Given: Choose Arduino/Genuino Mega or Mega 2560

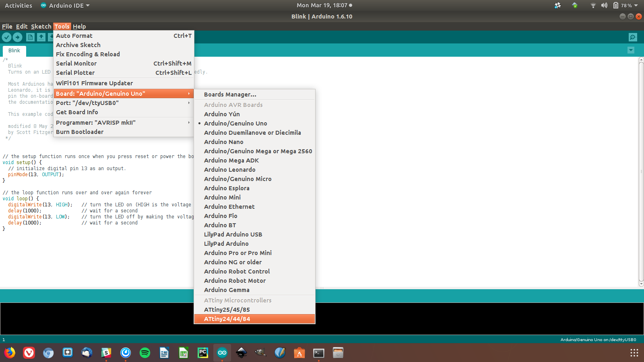Looking at the screenshot, I should click(x=254, y=151).
